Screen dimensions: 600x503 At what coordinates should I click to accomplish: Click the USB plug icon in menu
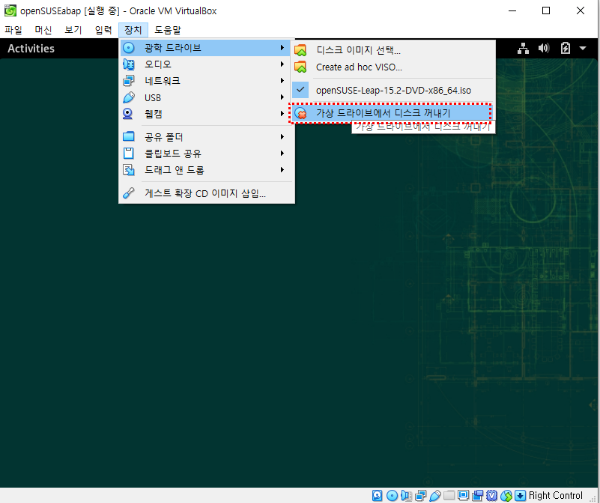pos(129,98)
